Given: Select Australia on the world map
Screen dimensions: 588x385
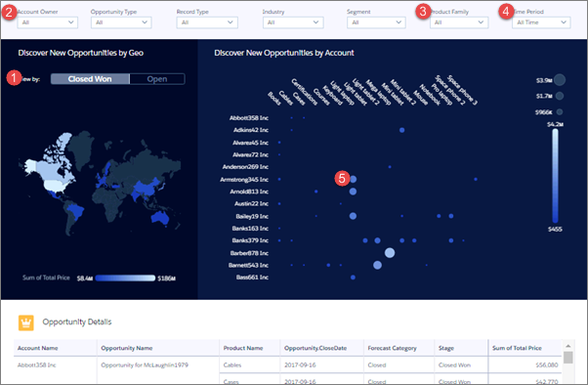Looking at the screenshot, I should (160, 217).
